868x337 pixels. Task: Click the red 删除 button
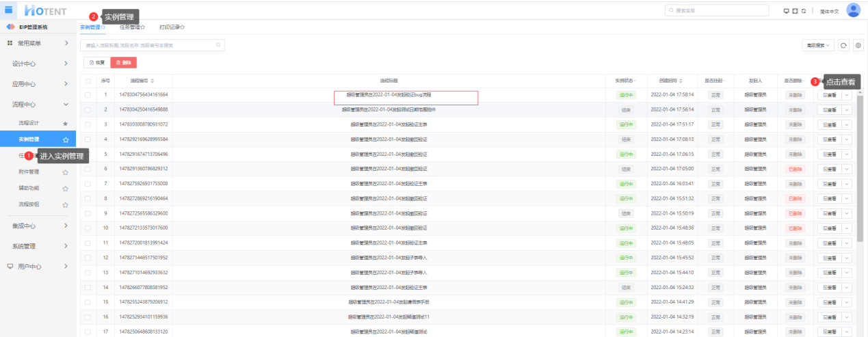(124, 62)
